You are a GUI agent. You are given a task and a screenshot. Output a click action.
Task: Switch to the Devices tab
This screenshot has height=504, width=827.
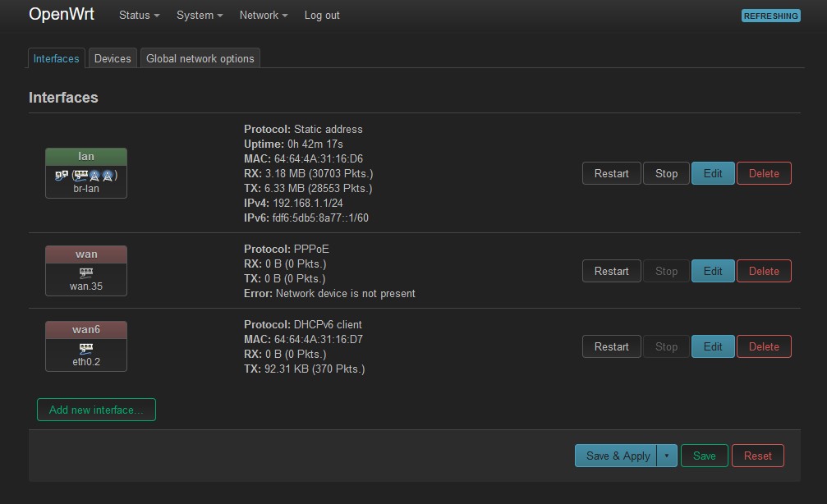tap(113, 58)
